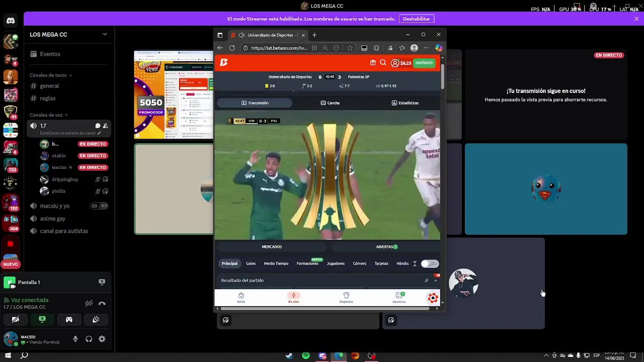Toggle noise suppression icon
The image size is (644, 362).
(x=89, y=303)
